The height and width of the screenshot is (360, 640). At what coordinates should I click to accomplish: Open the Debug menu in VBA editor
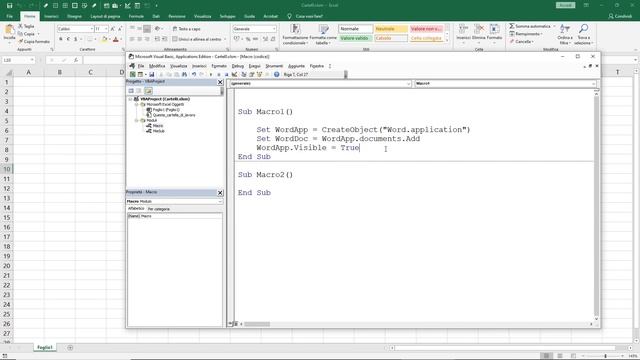(238, 66)
